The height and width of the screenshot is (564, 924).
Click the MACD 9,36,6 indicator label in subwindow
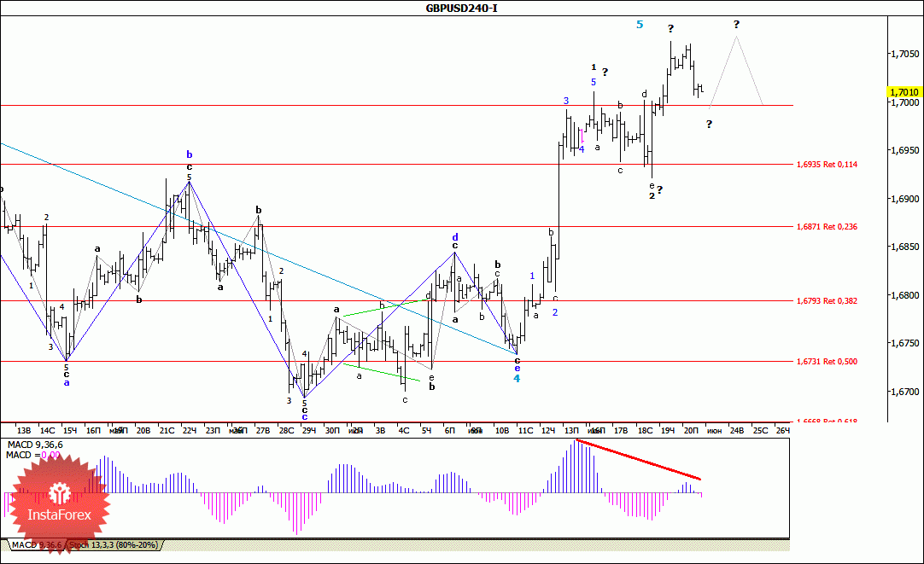[x=35, y=445]
